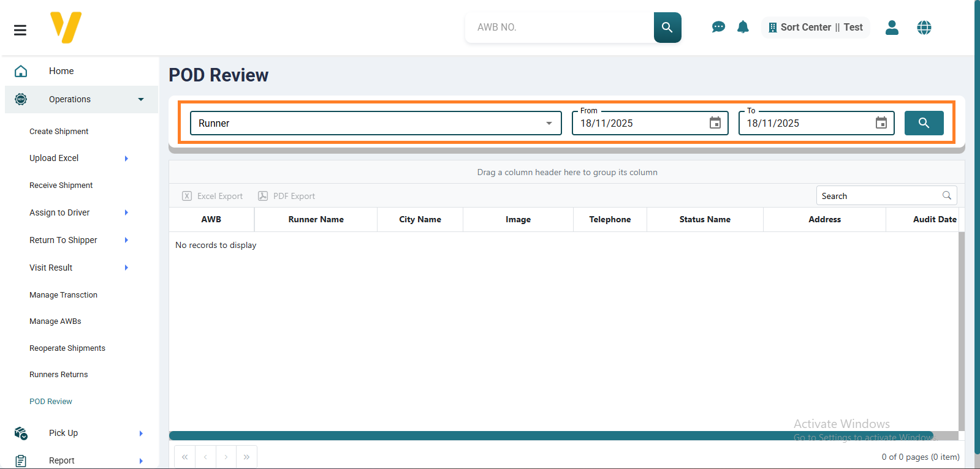Go to the last page
The image size is (980, 469).
(x=246, y=457)
